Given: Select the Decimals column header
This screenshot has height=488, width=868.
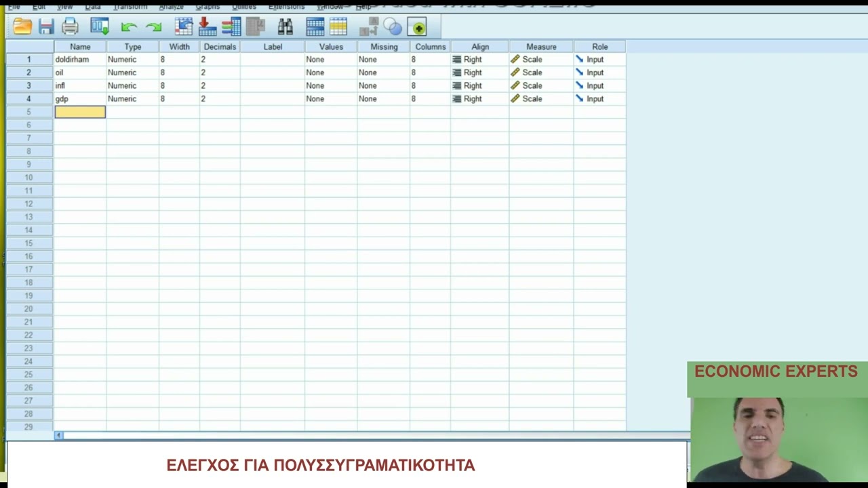Looking at the screenshot, I should point(220,47).
